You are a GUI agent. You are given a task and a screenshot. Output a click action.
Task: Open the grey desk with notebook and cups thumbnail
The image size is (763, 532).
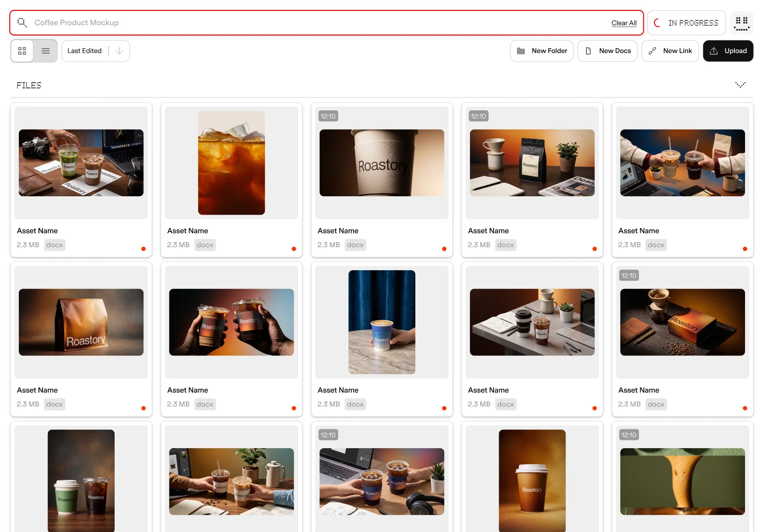pyautogui.click(x=532, y=322)
